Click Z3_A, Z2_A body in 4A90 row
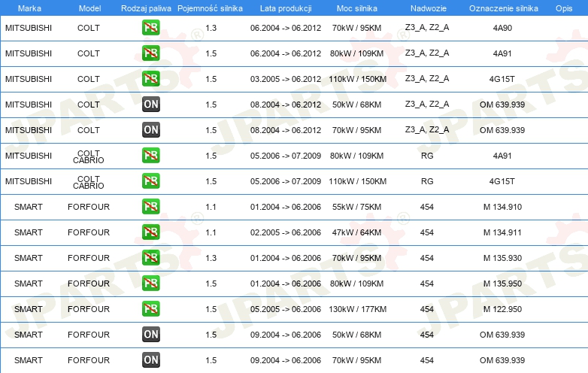The height and width of the screenshot is (373, 588). (427, 27)
